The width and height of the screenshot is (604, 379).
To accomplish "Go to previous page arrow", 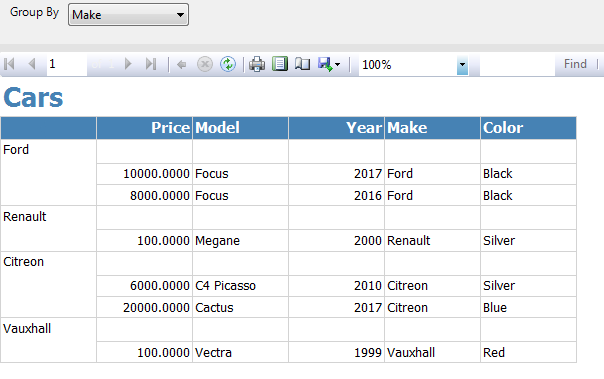I will pyautogui.click(x=32, y=64).
